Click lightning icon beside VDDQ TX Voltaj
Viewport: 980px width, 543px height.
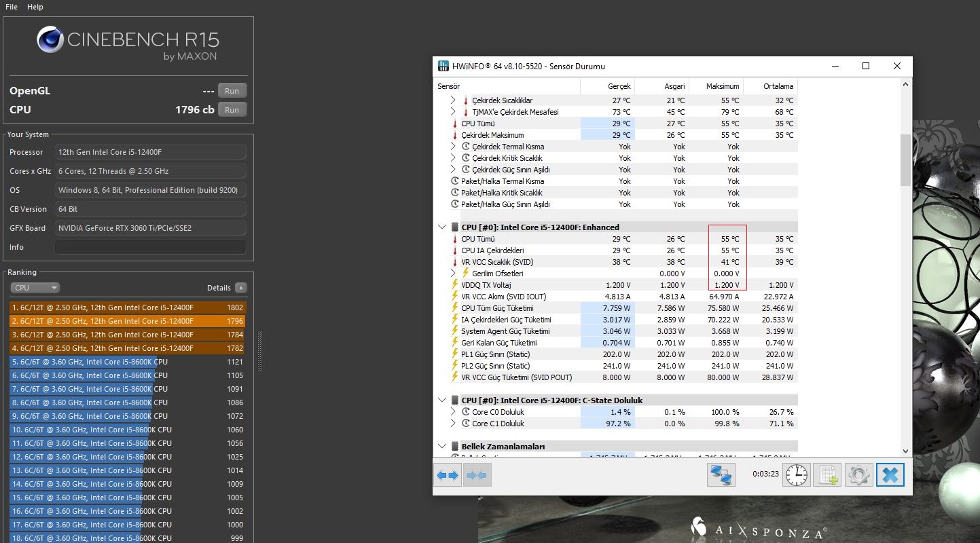(x=455, y=285)
